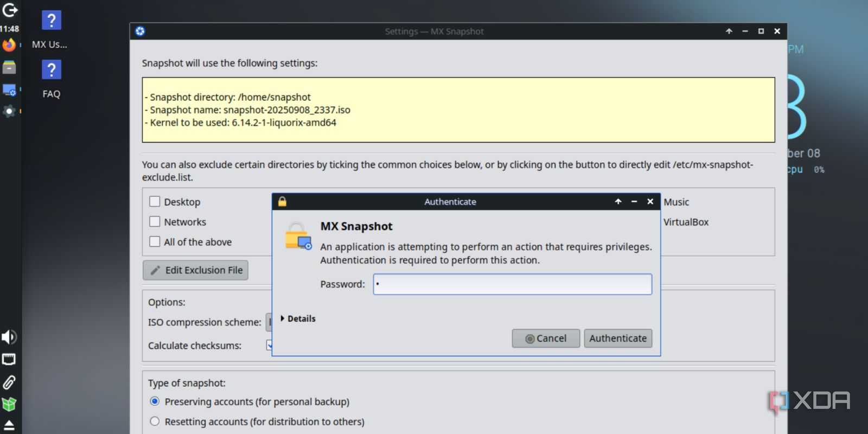Click the Authenticate button

coord(618,339)
